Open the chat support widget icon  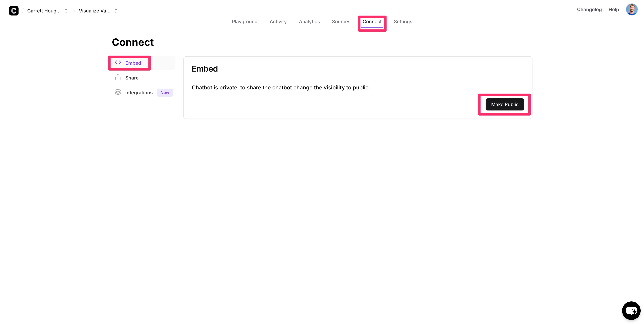pyautogui.click(x=631, y=311)
